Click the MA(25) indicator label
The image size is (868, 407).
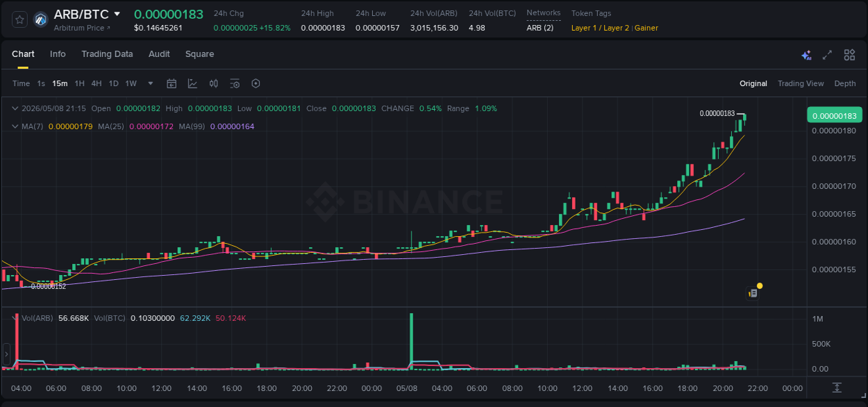click(x=111, y=126)
